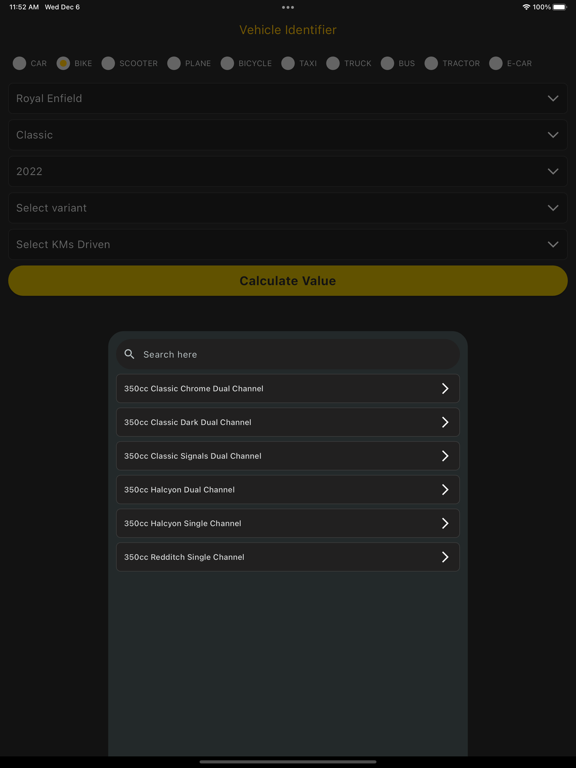
Task: Open the Royal Enfield brand dropdown
Action: (288, 98)
